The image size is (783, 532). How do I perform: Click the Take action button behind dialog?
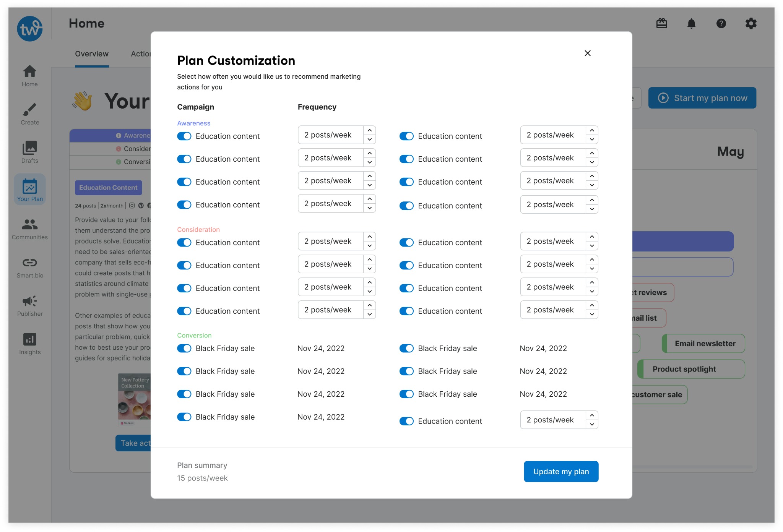tap(133, 443)
